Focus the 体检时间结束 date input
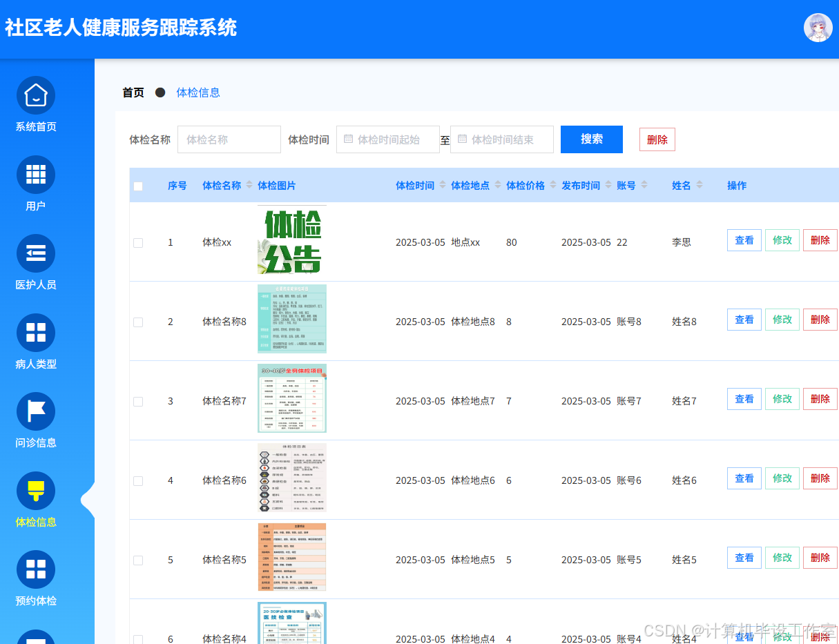Screen dimensions: 839x644 coord(502,139)
